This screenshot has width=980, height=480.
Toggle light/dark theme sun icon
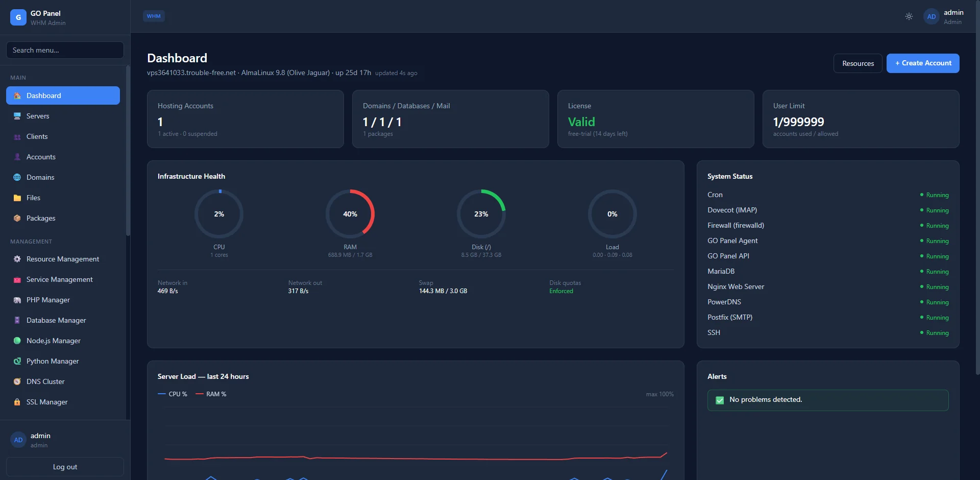909,16
